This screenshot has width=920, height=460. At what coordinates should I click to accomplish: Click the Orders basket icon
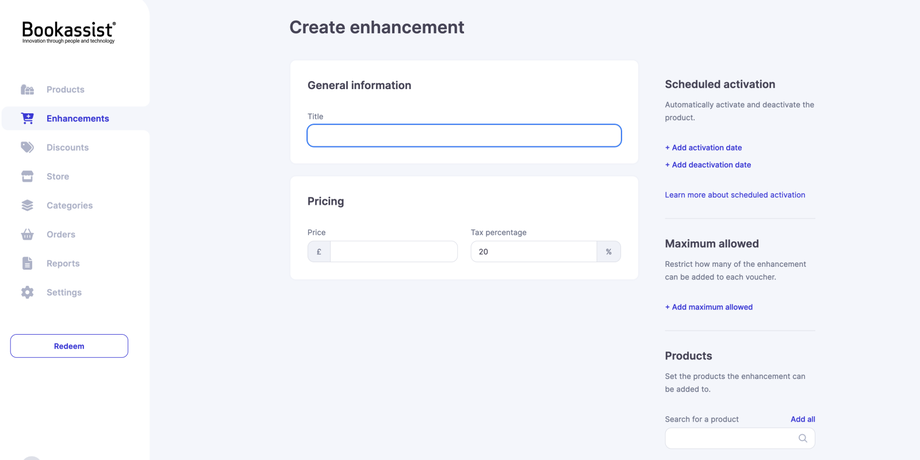27,234
